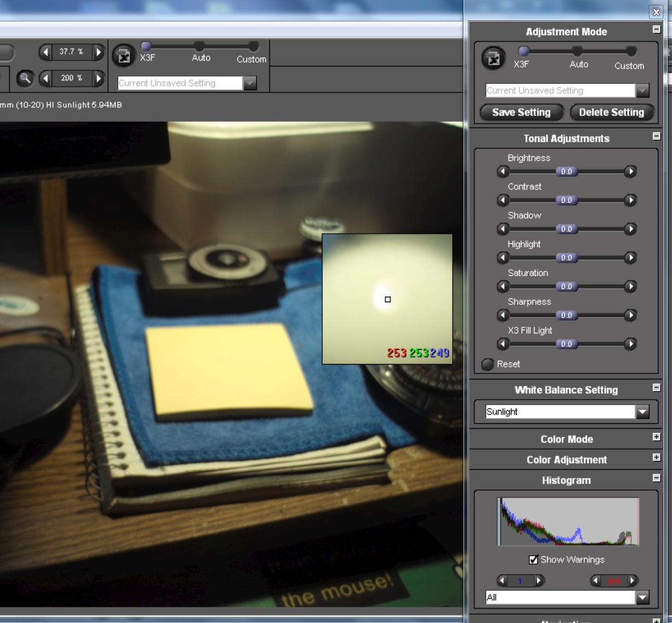Increase Shadow with right arrow
Image resolution: width=672 pixels, height=623 pixels.
pos(630,229)
